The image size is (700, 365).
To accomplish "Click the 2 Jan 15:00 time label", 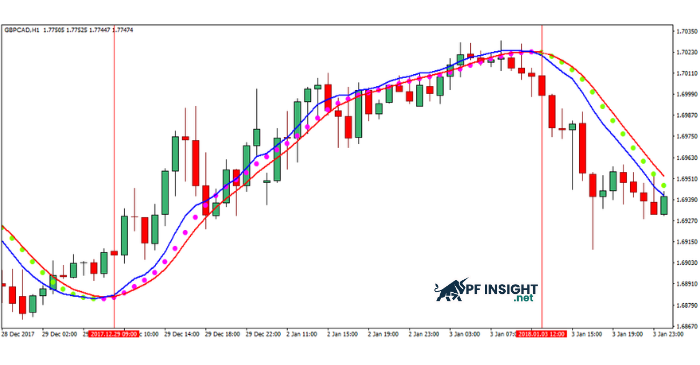I will tap(343, 334).
